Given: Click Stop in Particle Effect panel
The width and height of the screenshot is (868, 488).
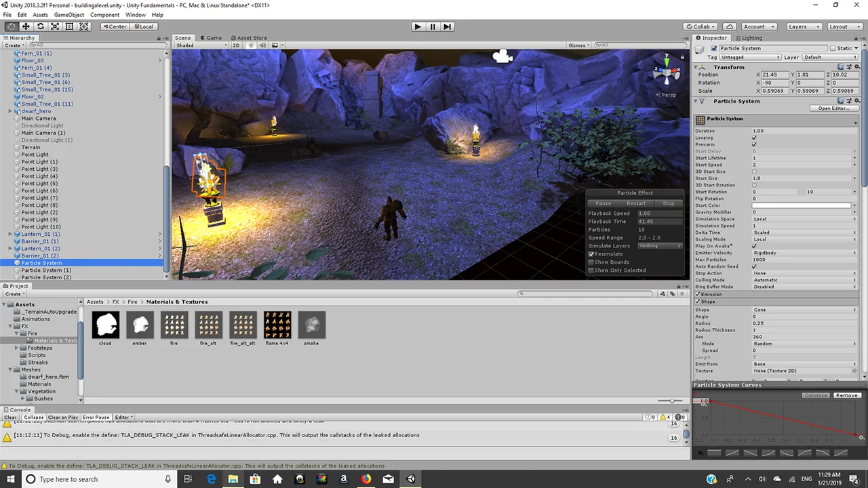Looking at the screenshot, I should [x=669, y=203].
